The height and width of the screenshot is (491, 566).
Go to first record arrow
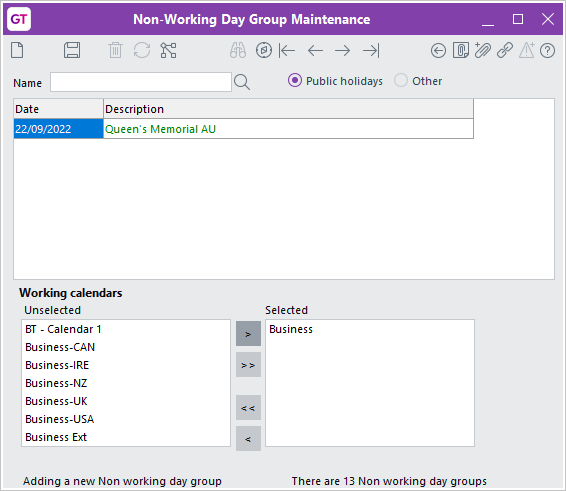pyautogui.click(x=287, y=50)
